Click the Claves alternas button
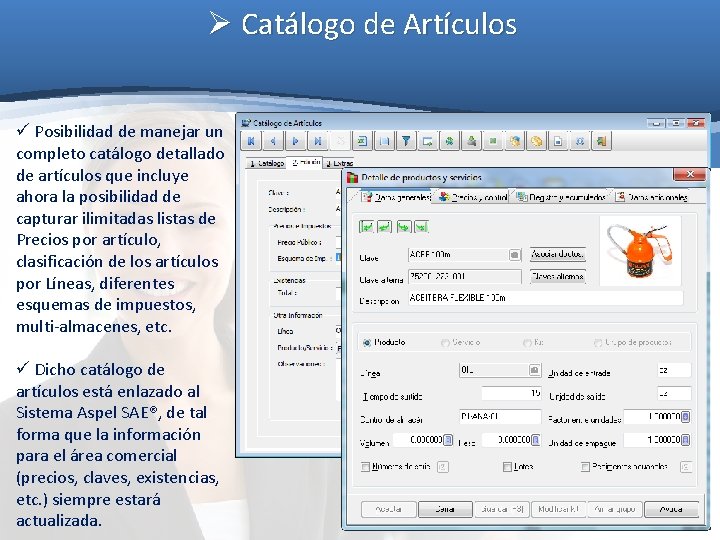 [x=557, y=276]
